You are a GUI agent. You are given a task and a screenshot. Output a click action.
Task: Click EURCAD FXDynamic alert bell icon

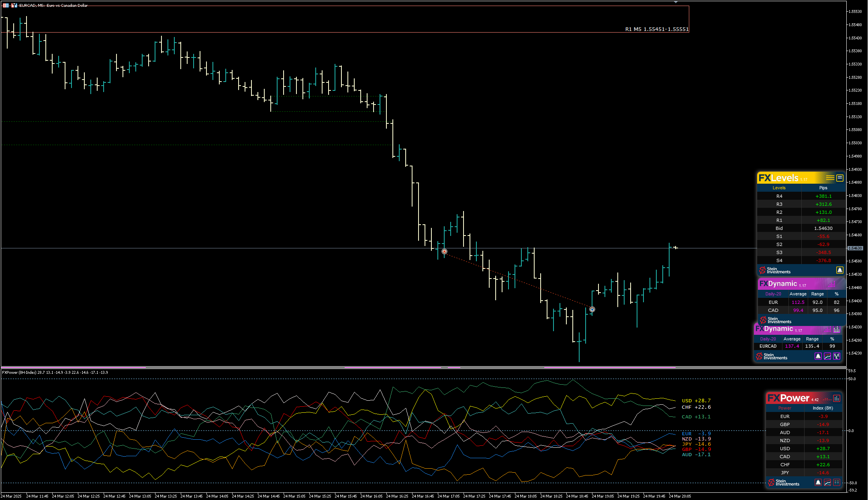pyautogui.click(x=818, y=356)
